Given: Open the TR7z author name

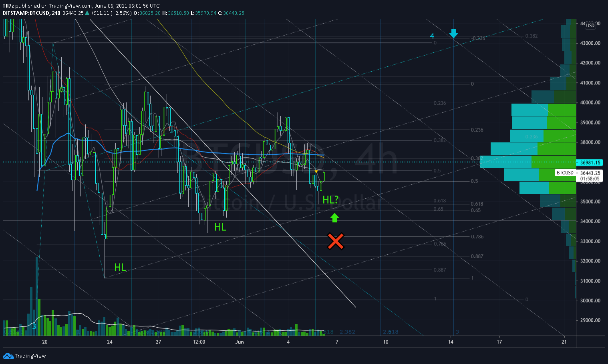Looking at the screenshot, I should pyautogui.click(x=8, y=6).
